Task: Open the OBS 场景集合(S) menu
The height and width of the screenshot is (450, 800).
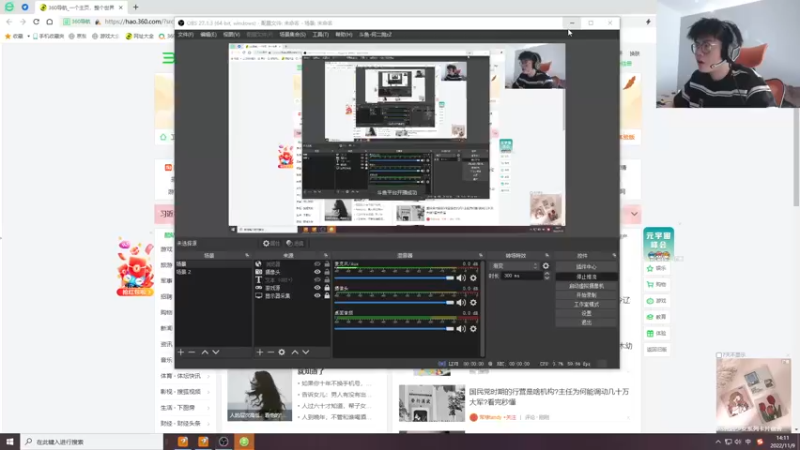Action: tap(292, 35)
